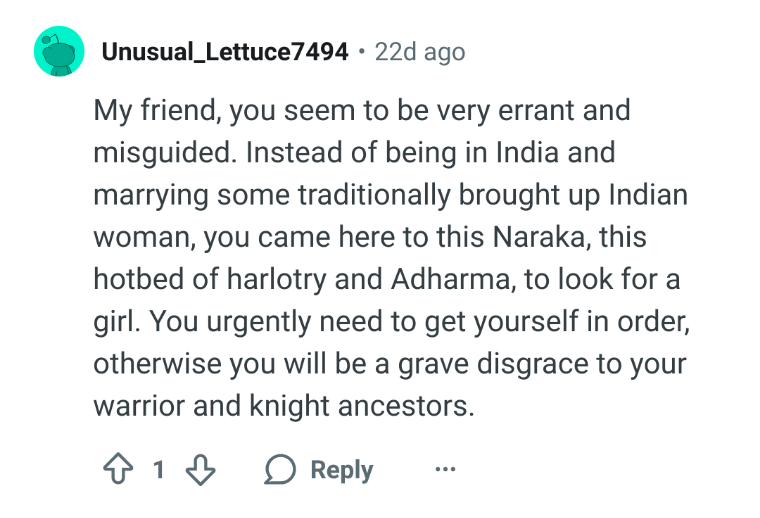Click the "22d ago" timestamp

[419, 51]
